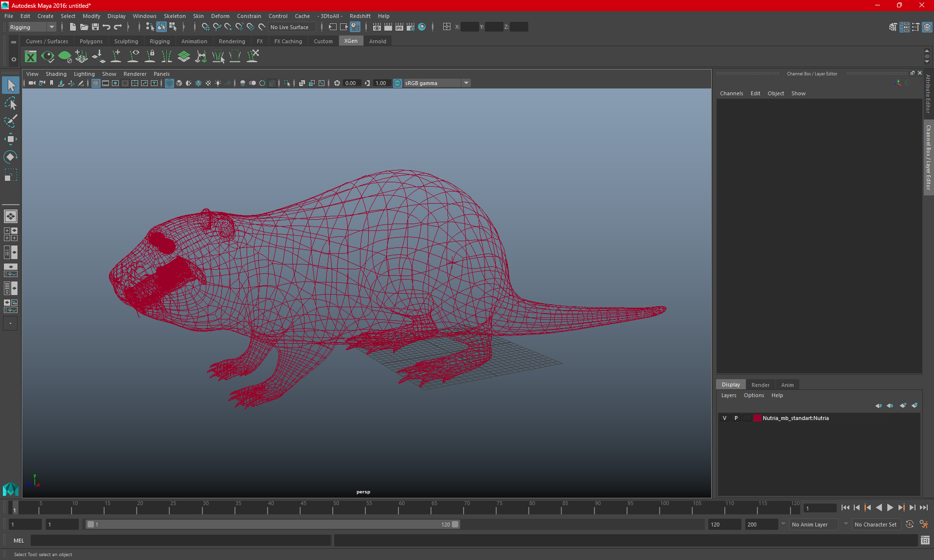This screenshot has height=560, width=934.
Task: Click the XGen clear preview leaf icon
Action: [65, 57]
